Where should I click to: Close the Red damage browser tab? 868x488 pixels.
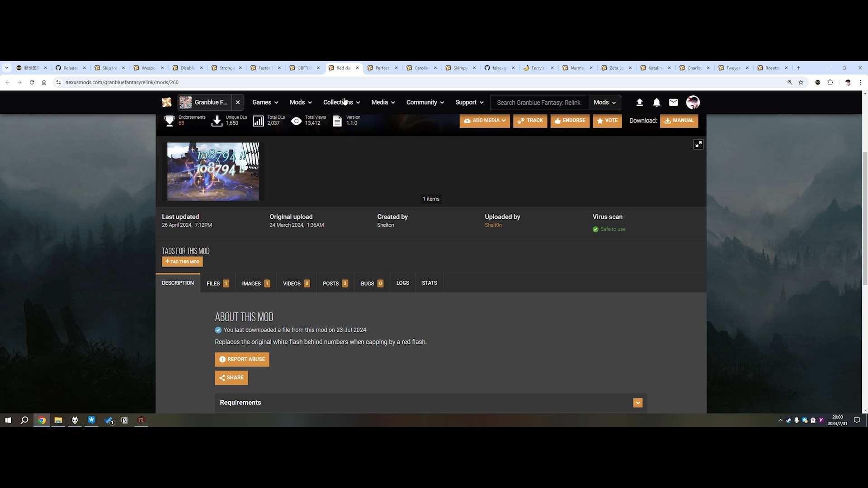pos(357,68)
